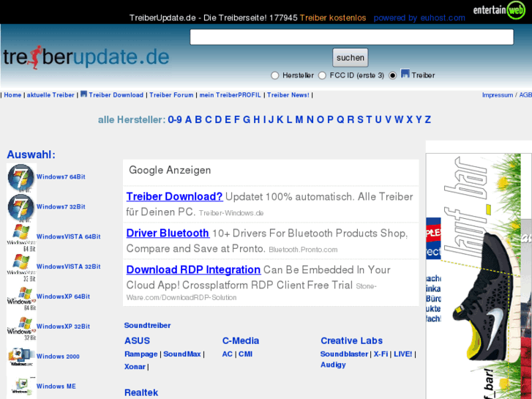
Task: Open Treiber Download in the navigation bar
Action: point(116,95)
